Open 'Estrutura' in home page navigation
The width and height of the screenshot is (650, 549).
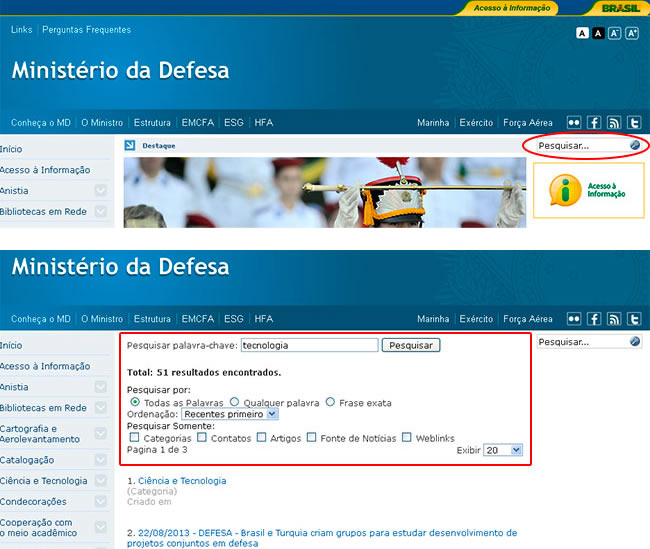(x=152, y=123)
